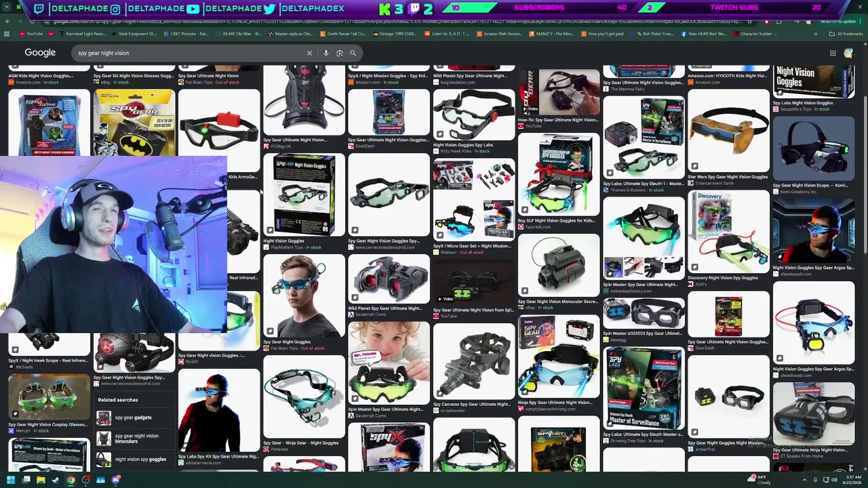Open 'Discovery Night Vision Spy Goggles' image
The width and height of the screenshot is (868, 488).
click(728, 232)
